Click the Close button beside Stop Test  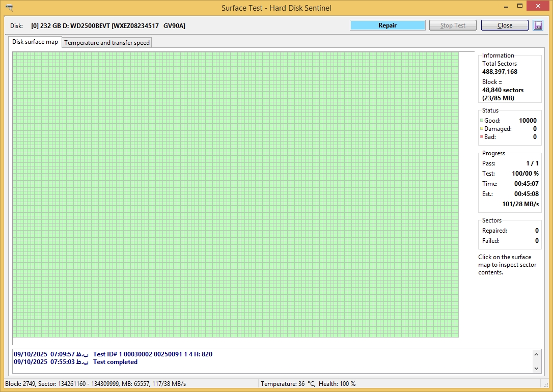point(505,25)
